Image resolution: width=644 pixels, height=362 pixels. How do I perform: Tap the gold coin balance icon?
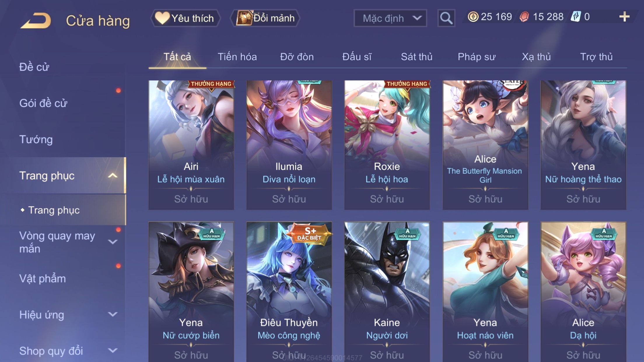473,17
